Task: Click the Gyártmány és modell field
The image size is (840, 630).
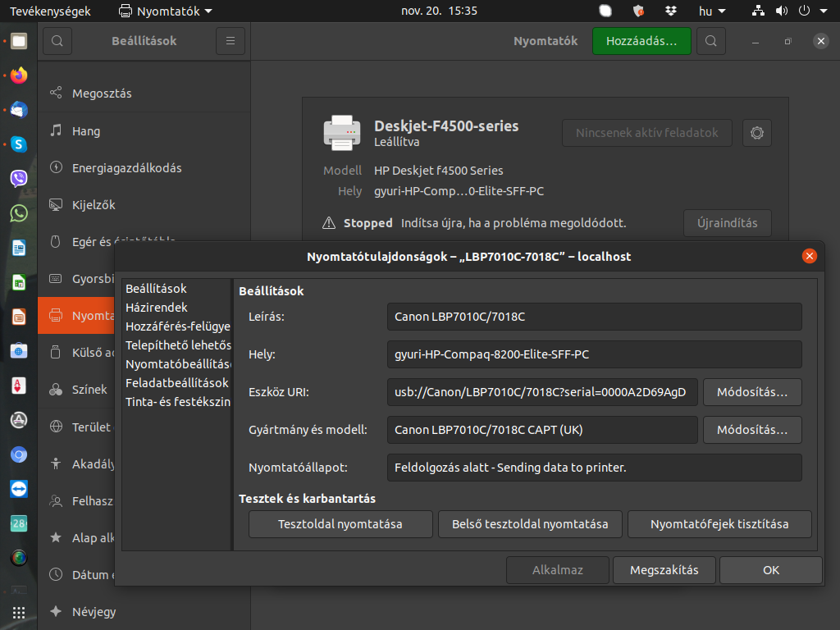Action: (x=542, y=430)
